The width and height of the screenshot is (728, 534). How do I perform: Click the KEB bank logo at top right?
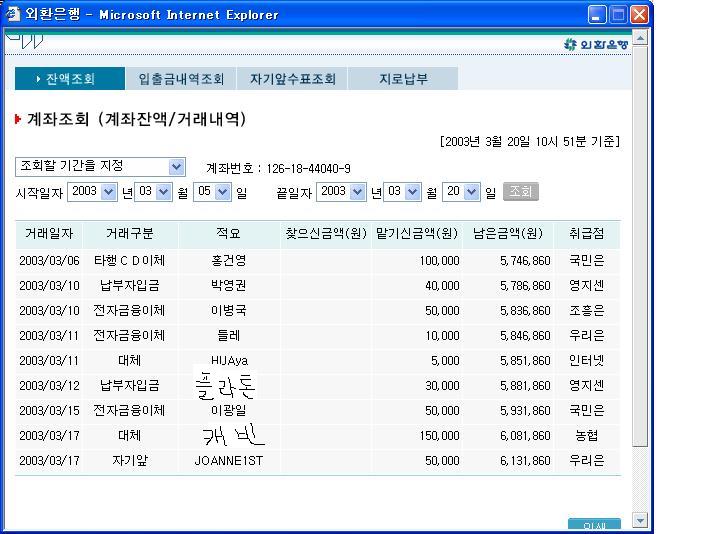click(x=596, y=45)
